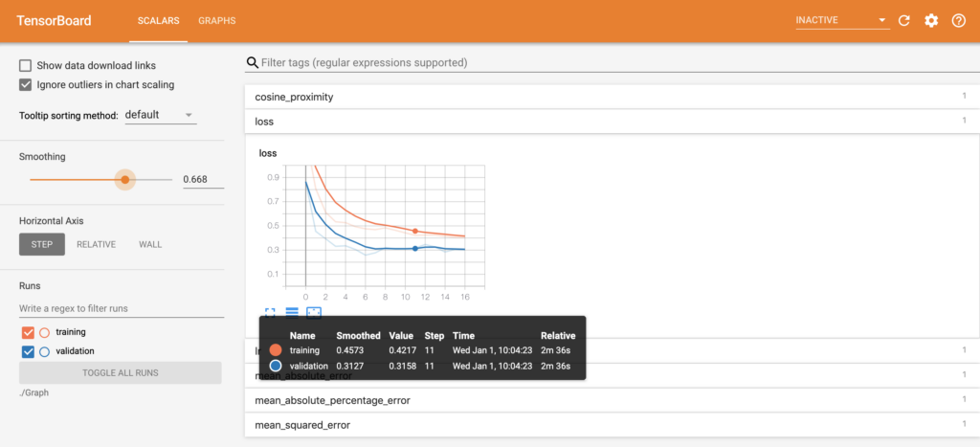Click the ./Graph log directory text
The width and height of the screenshot is (980, 447).
(33, 393)
